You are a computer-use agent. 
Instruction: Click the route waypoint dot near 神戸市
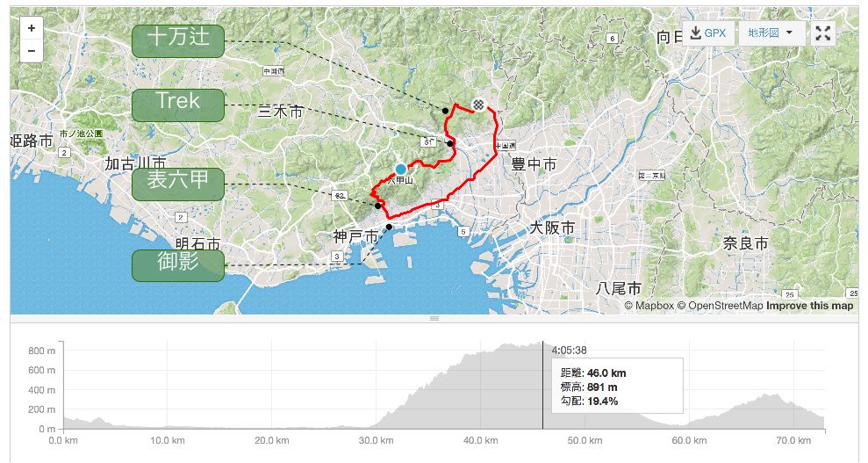tap(389, 227)
